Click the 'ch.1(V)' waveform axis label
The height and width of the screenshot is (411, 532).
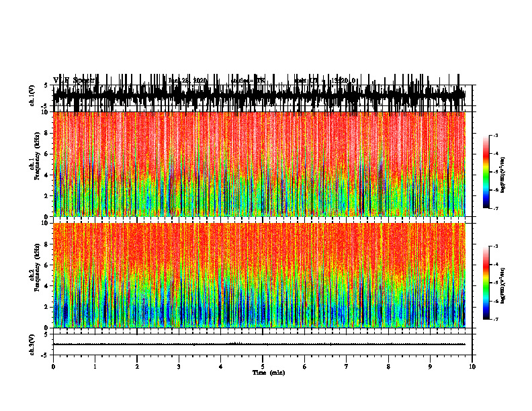(32, 95)
